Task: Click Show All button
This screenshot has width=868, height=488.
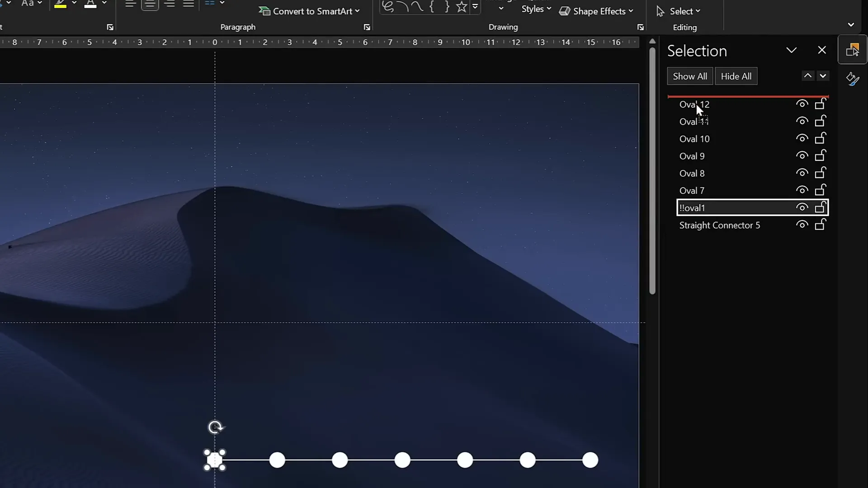Action: (690, 76)
